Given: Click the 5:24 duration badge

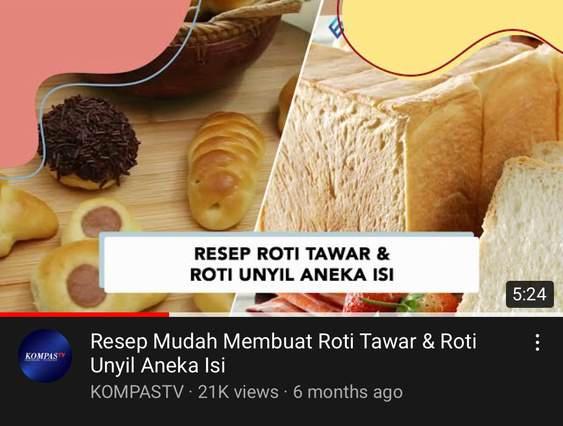Looking at the screenshot, I should tap(530, 295).
